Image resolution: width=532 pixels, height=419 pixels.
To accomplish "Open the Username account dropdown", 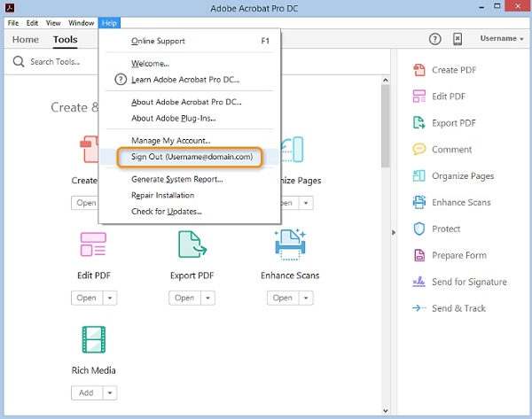I will (x=502, y=38).
